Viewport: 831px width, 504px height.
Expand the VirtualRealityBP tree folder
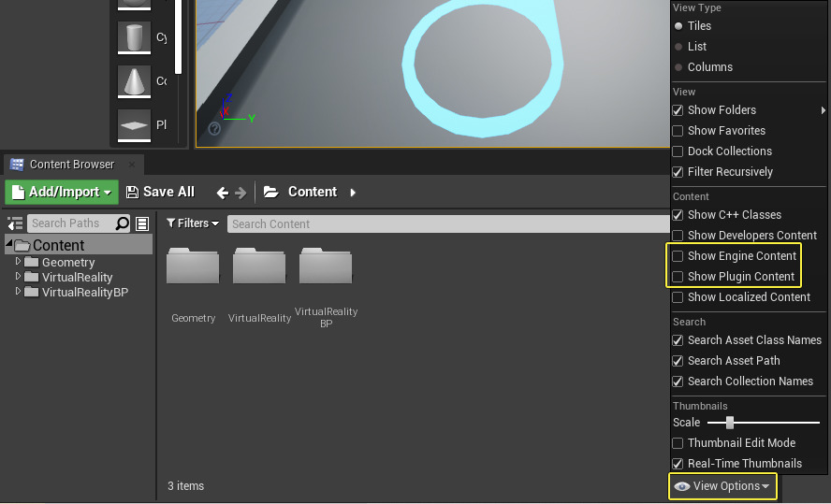pyautogui.click(x=18, y=291)
